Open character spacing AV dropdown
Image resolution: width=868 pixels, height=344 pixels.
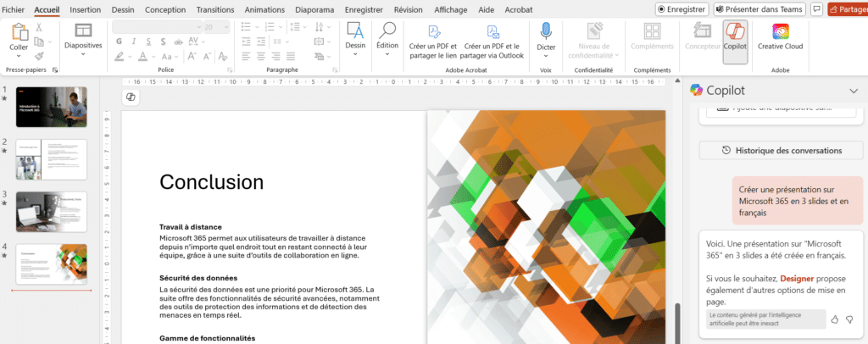[196, 42]
